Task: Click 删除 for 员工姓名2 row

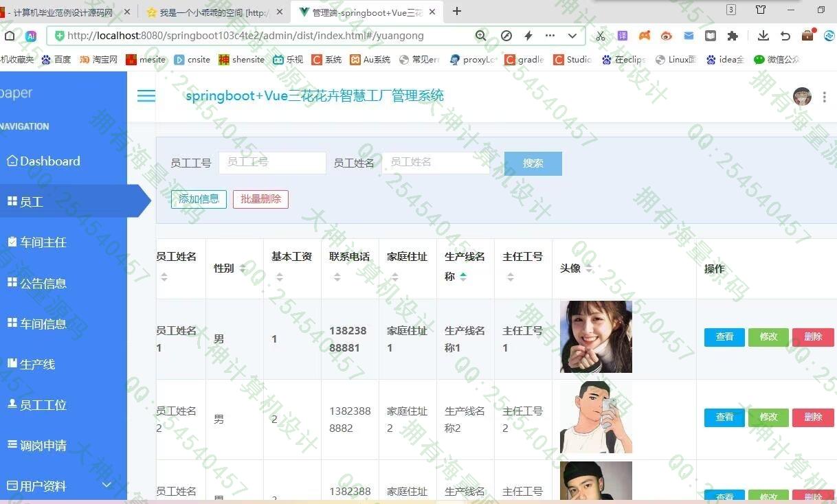Action: [x=813, y=417]
